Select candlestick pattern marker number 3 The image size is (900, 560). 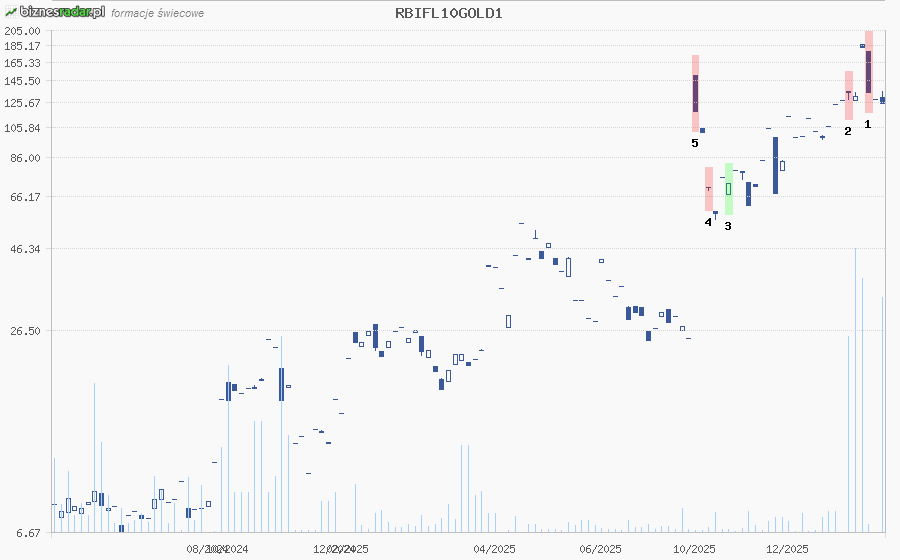(x=728, y=226)
